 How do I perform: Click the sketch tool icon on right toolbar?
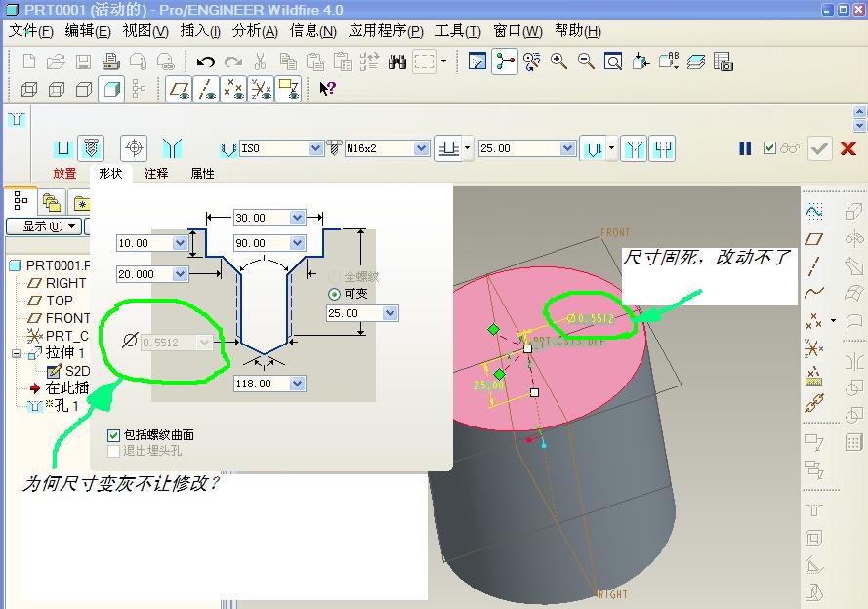click(x=813, y=212)
